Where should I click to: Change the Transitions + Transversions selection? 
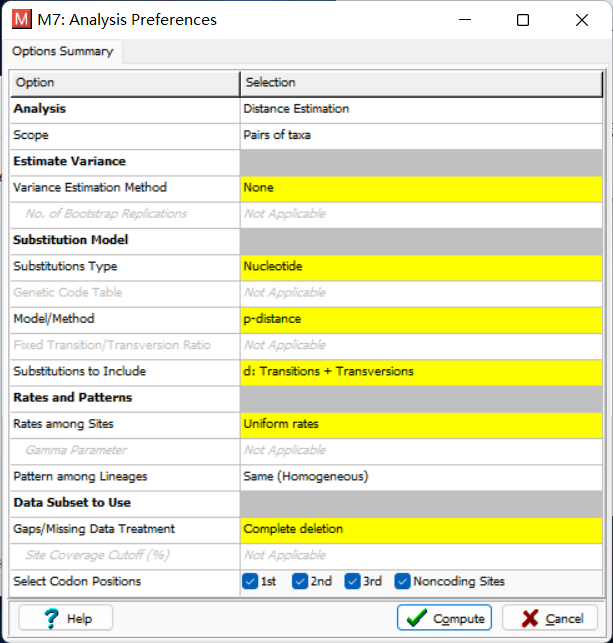pos(421,373)
